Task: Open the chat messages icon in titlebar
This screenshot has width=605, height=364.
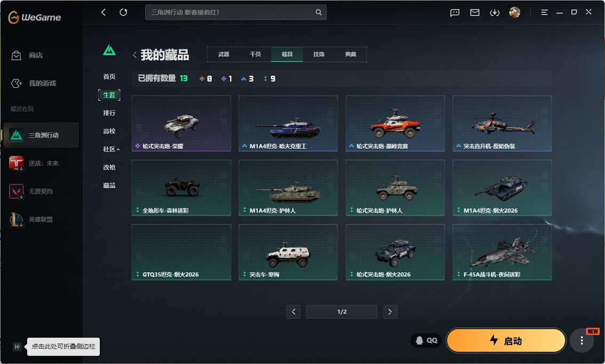Action: point(454,12)
